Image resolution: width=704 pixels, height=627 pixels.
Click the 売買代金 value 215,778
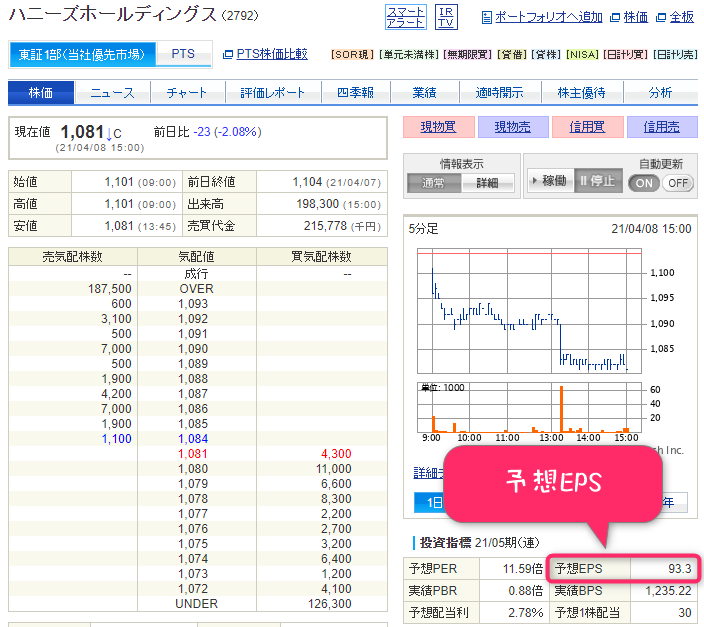pyautogui.click(x=325, y=226)
